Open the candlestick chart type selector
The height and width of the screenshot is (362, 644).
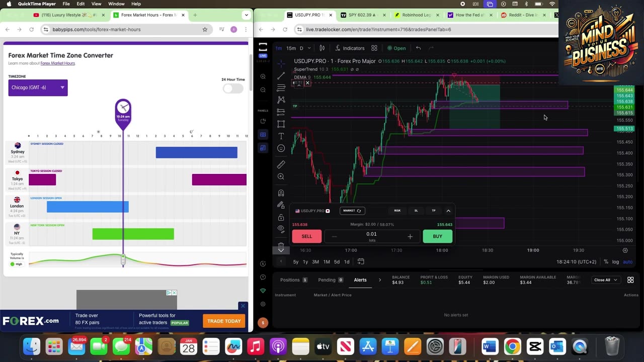point(322,48)
